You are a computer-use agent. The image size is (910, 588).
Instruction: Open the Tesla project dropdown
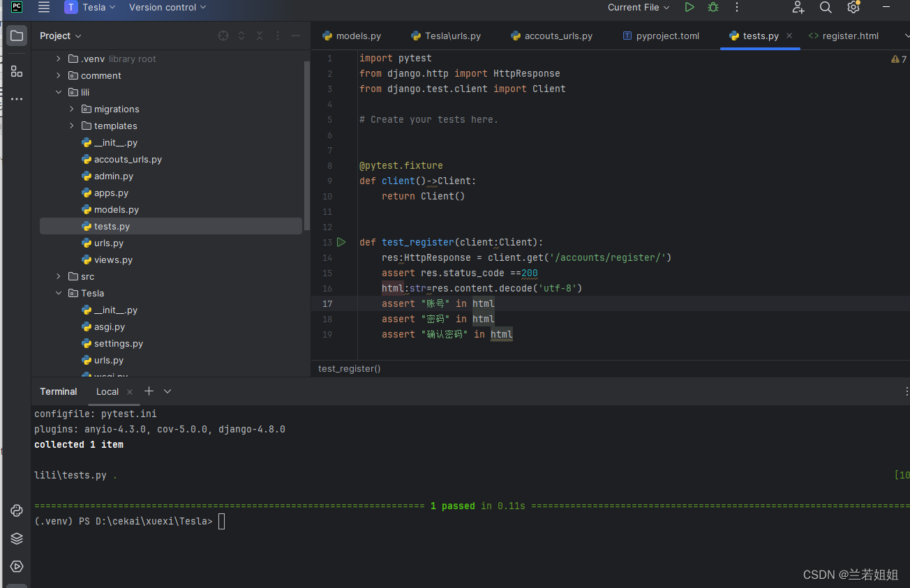pyautogui.click(x=90, y=7)
